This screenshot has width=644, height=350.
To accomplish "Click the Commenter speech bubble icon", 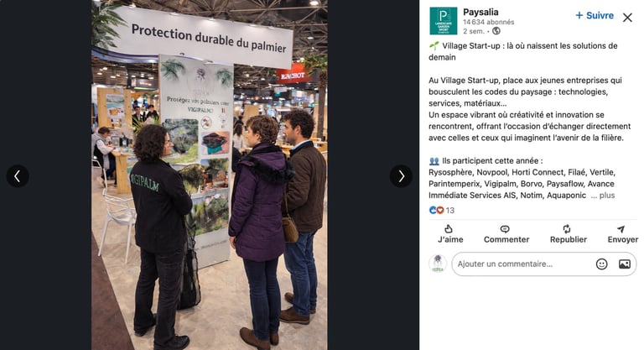I will (x=505, y=228).
